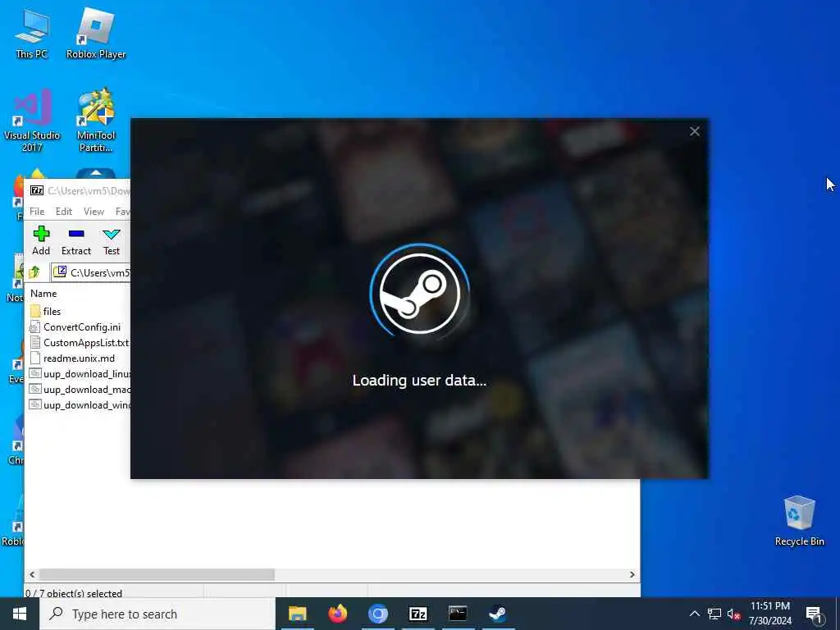The height and width of the screenshot is (630, 840).
Task: Show hidden system tray icons
Action: point(694,614)
